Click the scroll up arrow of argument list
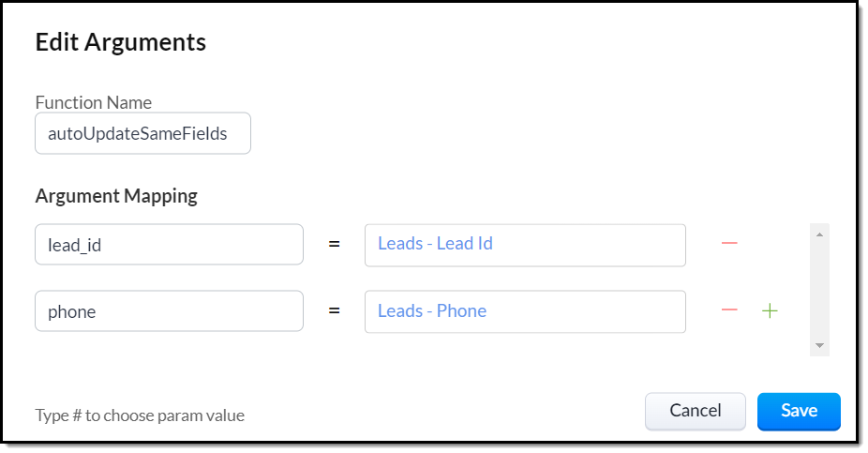This screenshot has width=868, height=453. point(819,234)
